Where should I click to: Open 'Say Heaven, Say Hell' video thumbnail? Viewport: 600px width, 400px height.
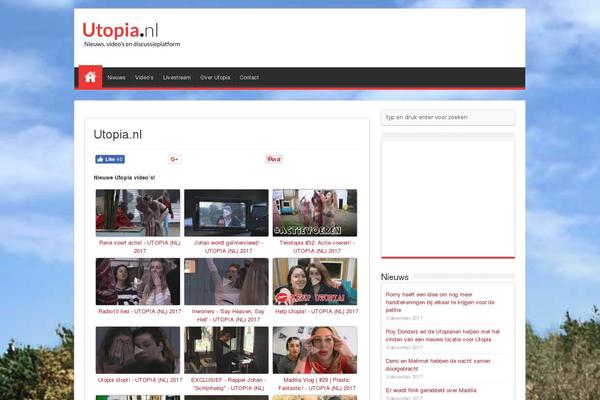[226, 281]
